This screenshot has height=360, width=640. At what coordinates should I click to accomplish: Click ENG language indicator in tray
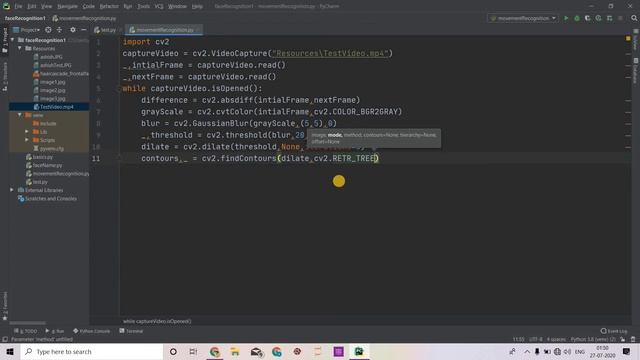(x=580, y=351)
